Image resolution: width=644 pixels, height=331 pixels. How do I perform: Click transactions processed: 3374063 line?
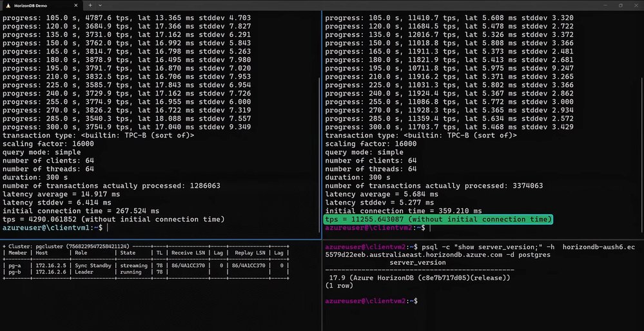[x=434, y=186]
